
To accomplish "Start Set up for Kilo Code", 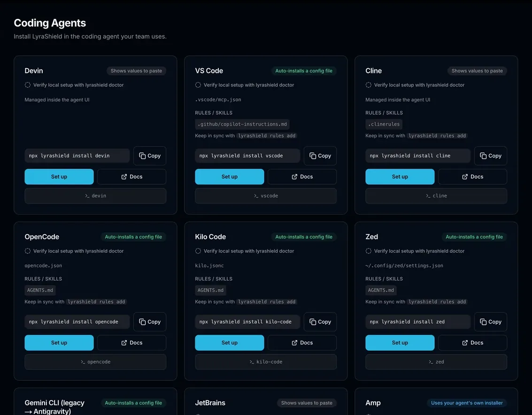I will tap(229, 343).
